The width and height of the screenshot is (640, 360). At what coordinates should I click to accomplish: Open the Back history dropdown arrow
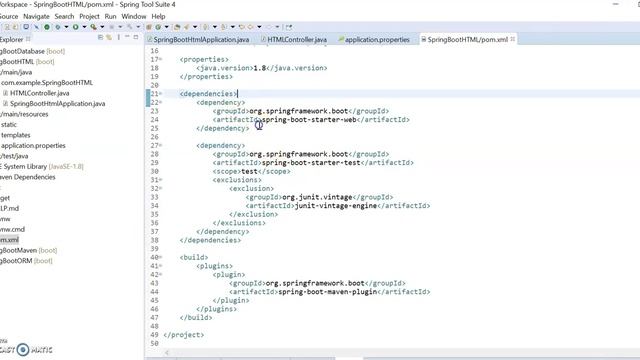[x=259, y=27]
